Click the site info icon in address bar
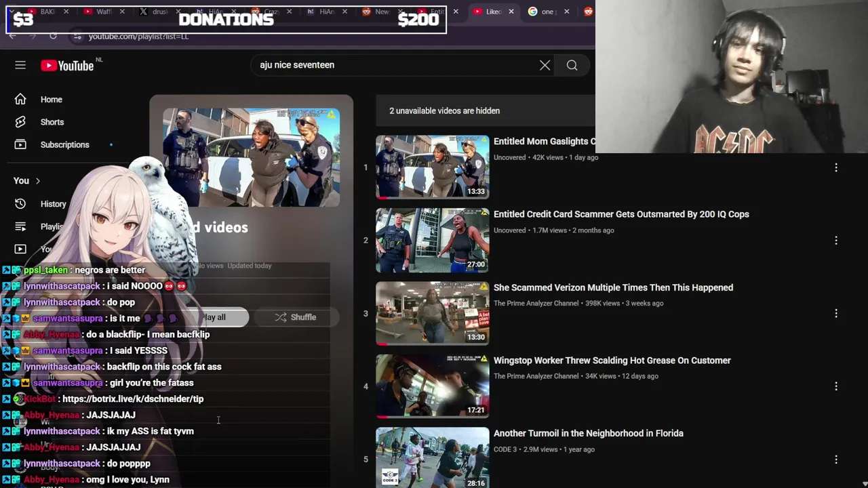 click(x=77, y=37)
